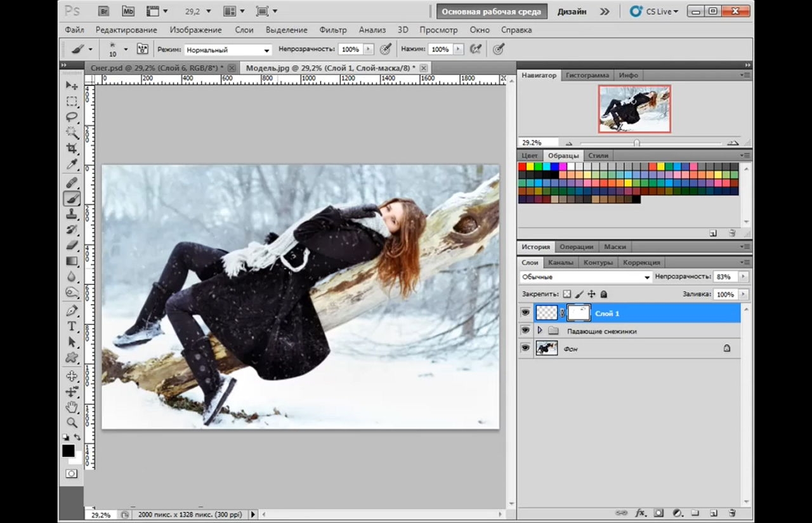Toggle Quick Mask mode
Screen dimensions: 812x523
(72, 473)
